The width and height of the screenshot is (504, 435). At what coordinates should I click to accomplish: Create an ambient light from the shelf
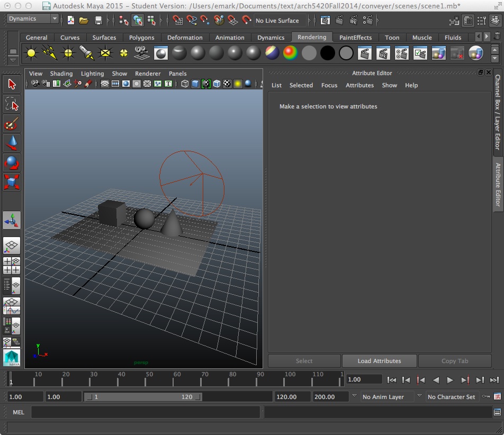[31, 53]
